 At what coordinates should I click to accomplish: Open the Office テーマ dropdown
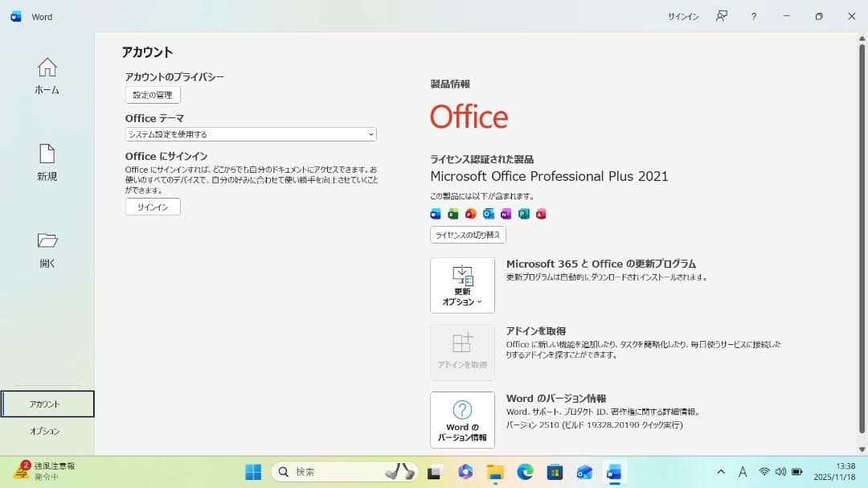tap(249, 134)
